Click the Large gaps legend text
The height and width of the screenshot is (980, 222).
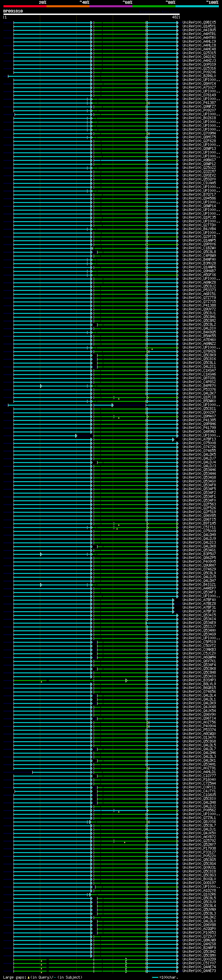pyautogui.click(x=43, y=977)
